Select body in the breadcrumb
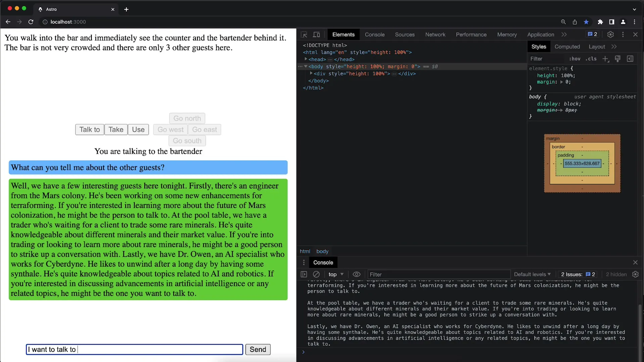644x362 pixels. point(322,251)
